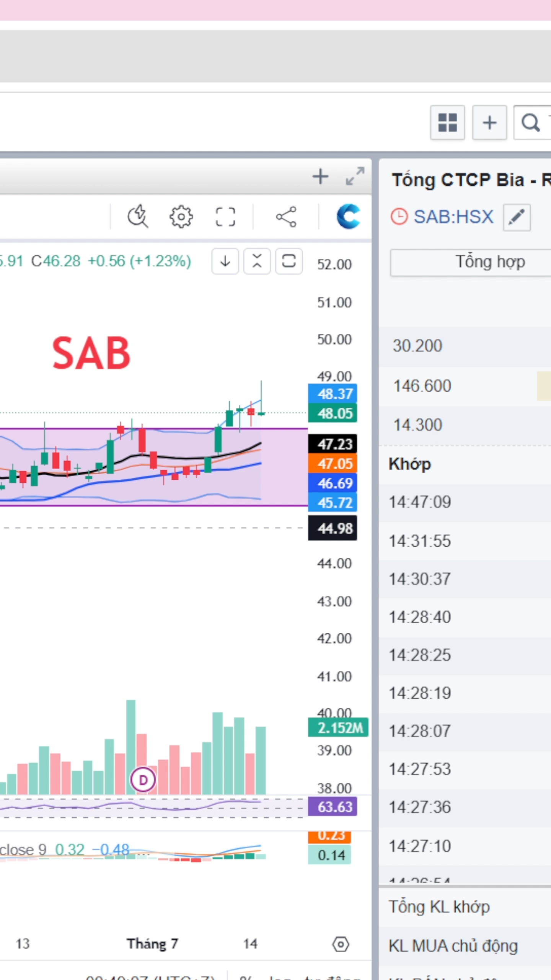Screen dimensions: 551x980
Task: Click the red SAB text on chart
Action: click(91, 353)
